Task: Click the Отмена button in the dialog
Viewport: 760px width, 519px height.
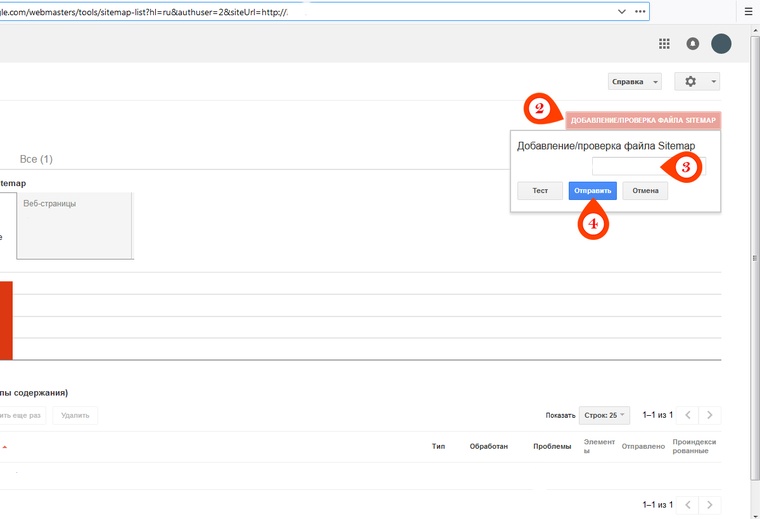Action: tap(645, 191)
